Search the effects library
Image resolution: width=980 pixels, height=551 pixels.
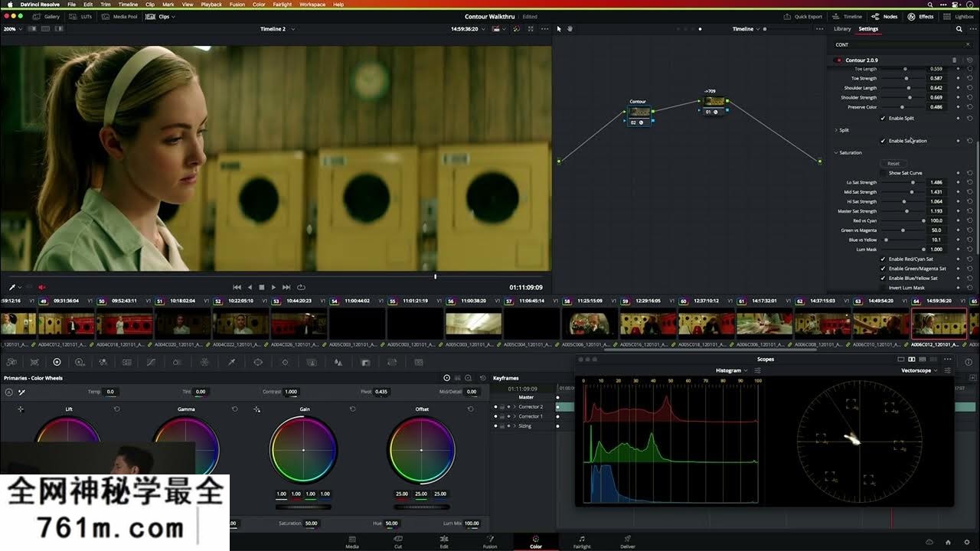(x=959, y=29)
